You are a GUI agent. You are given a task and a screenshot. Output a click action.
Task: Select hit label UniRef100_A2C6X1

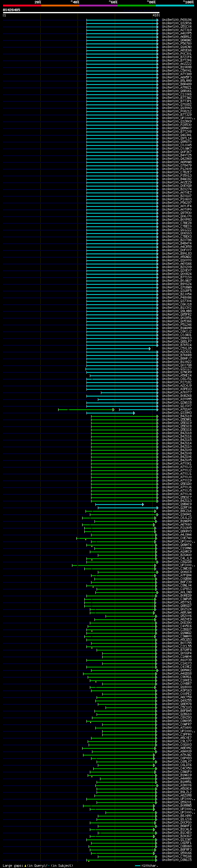[x=176, y=352]
